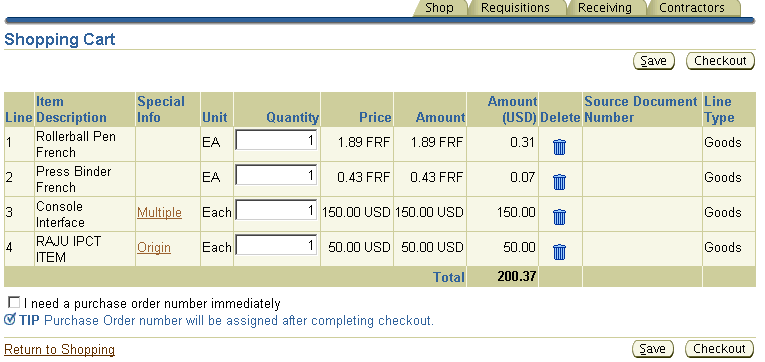Select the 'Console Interface' description

tap(60, 214)
